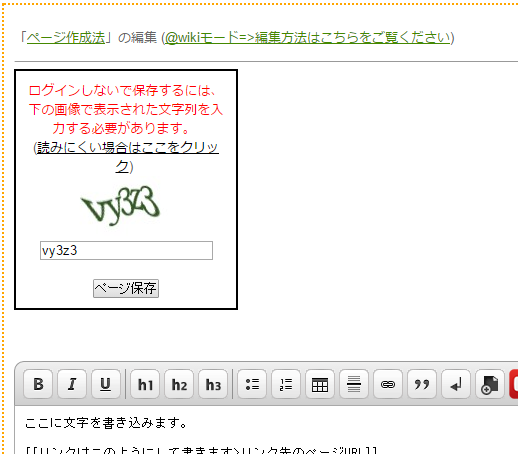The height and width of the screenshot is (454, 518).
Task: Insert a table into the editor
Action: tap(320, 384)
